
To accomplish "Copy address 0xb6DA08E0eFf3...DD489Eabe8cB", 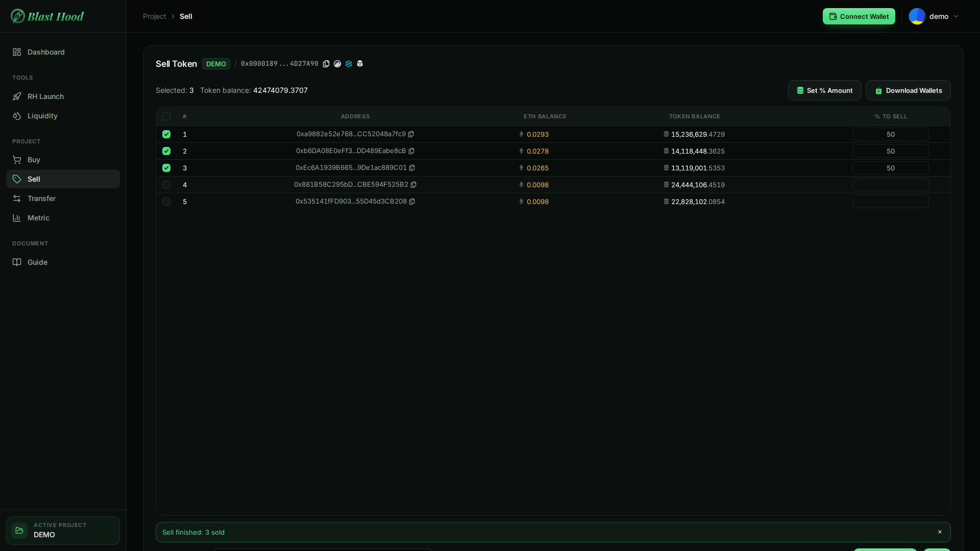I will pyautogui.click(x=411, y=151).
